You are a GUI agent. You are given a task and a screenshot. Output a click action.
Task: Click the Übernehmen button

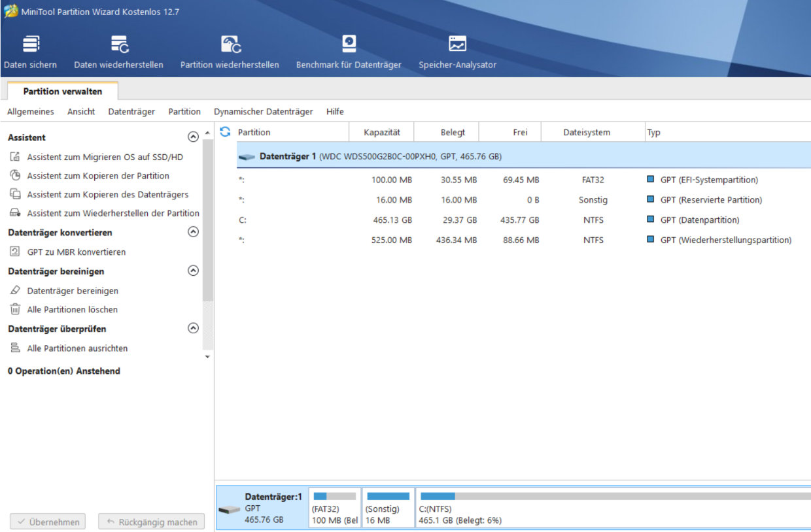coord(48,522)
